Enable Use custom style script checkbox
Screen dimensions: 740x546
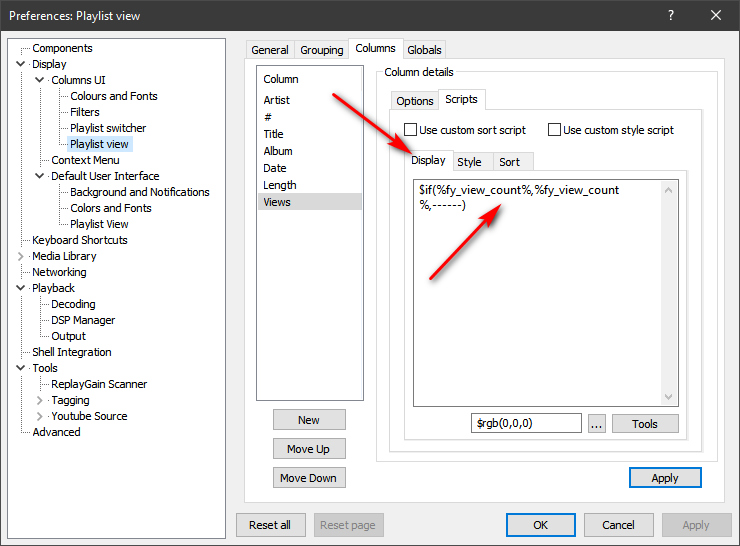point(554,130)
